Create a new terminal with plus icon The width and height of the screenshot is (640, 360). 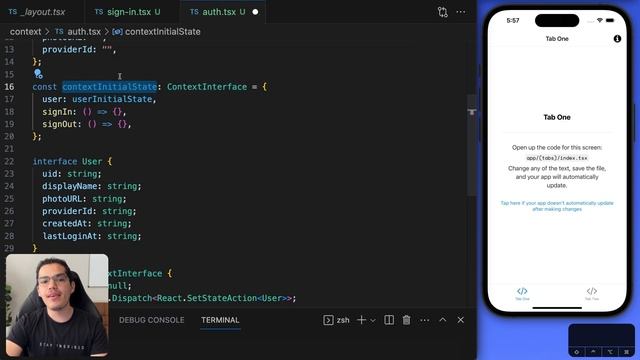(x=361, y=320)
